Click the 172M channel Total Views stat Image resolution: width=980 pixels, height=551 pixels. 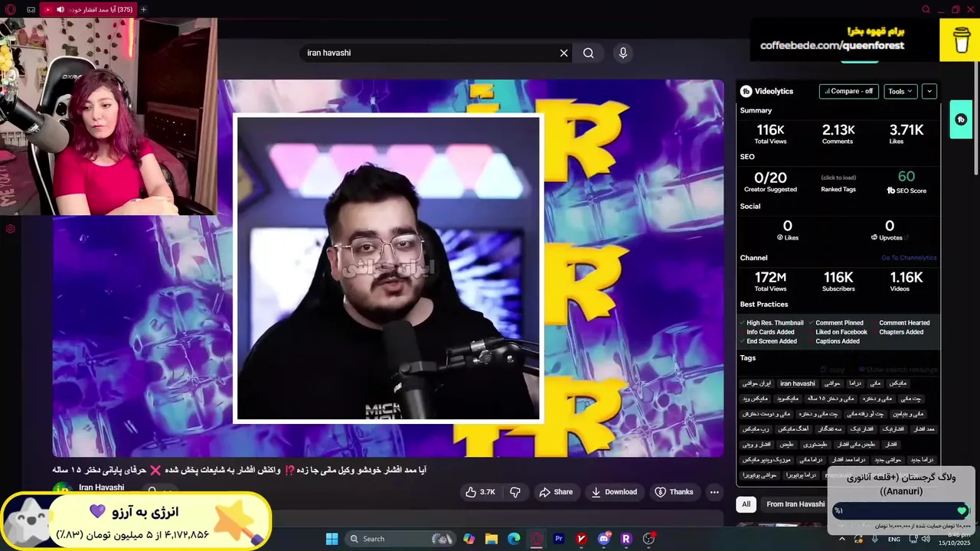[770, 277]
